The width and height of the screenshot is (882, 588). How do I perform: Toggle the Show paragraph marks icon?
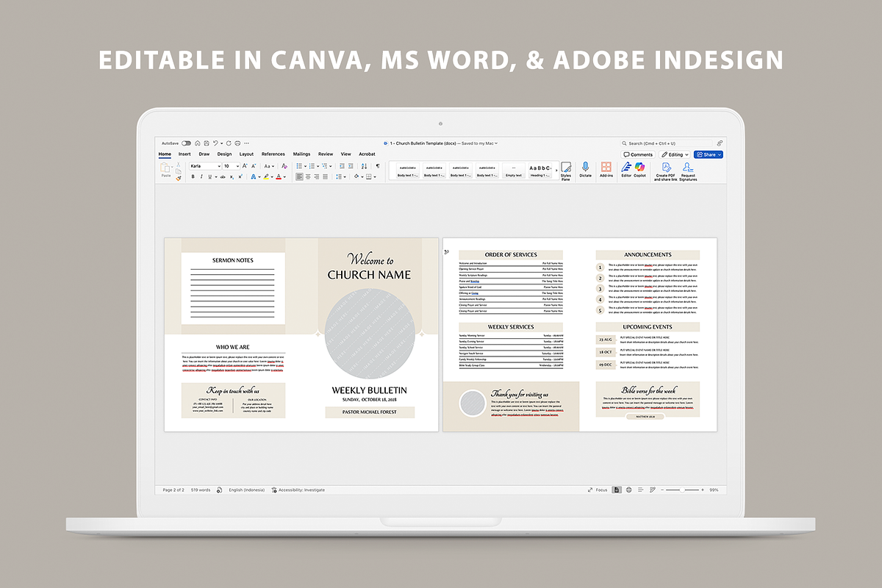coord(378,166)
